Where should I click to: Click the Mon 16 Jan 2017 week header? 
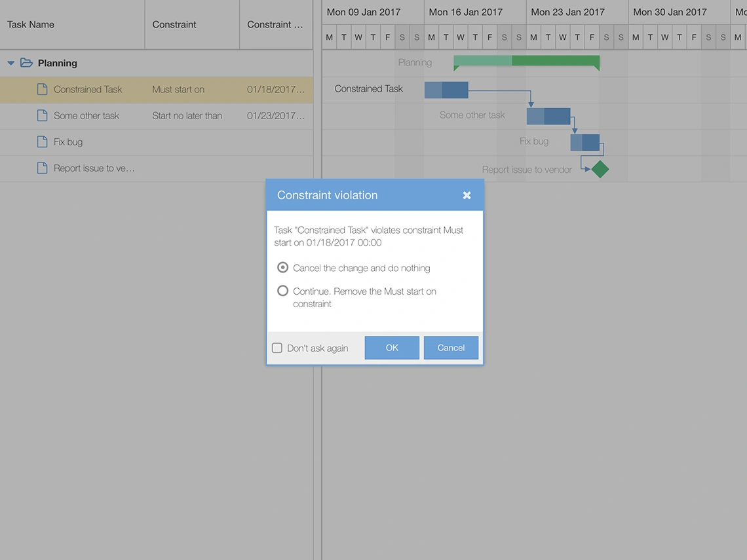click(475, 12)
